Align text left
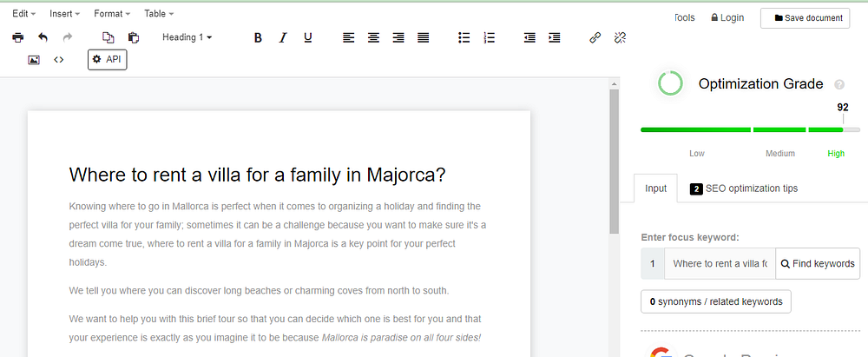The height and width of the screenshot is (357, 868). pyautogui.click(x=348, y=37)
